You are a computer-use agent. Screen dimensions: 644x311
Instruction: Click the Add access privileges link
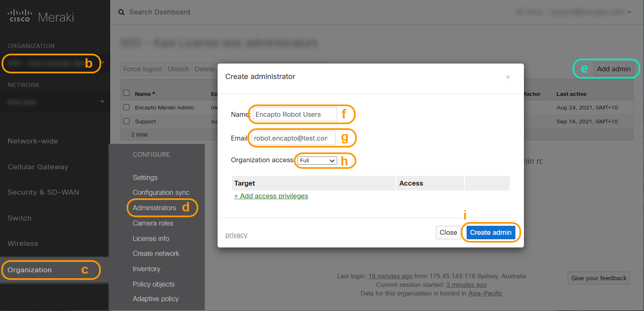coord(271,196)
